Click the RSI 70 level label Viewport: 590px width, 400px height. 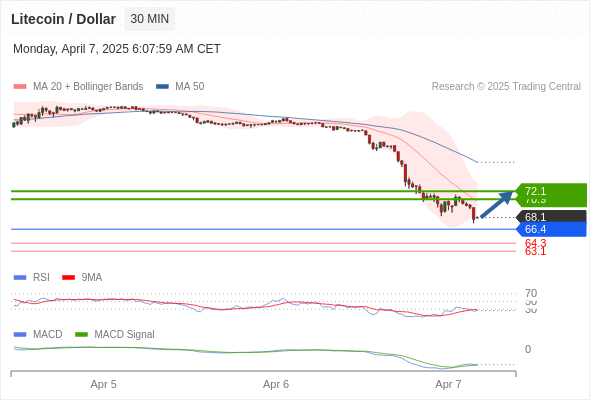531,293
